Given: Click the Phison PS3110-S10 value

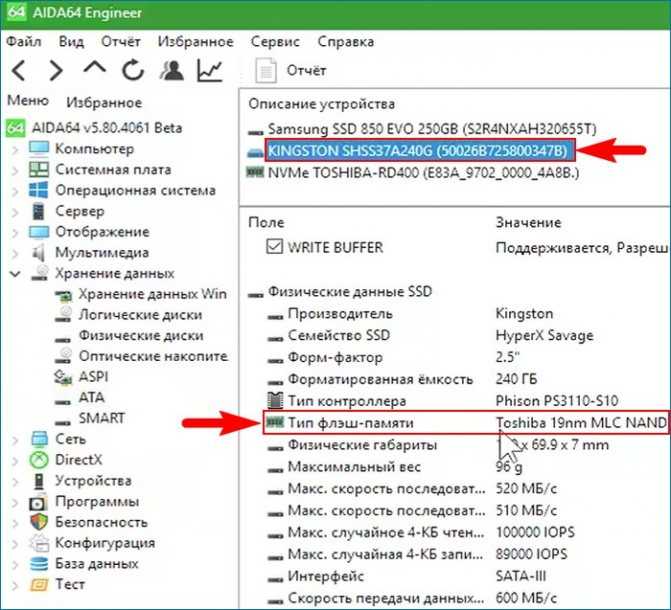Looking at the screenshot, I should coord(557,401).
